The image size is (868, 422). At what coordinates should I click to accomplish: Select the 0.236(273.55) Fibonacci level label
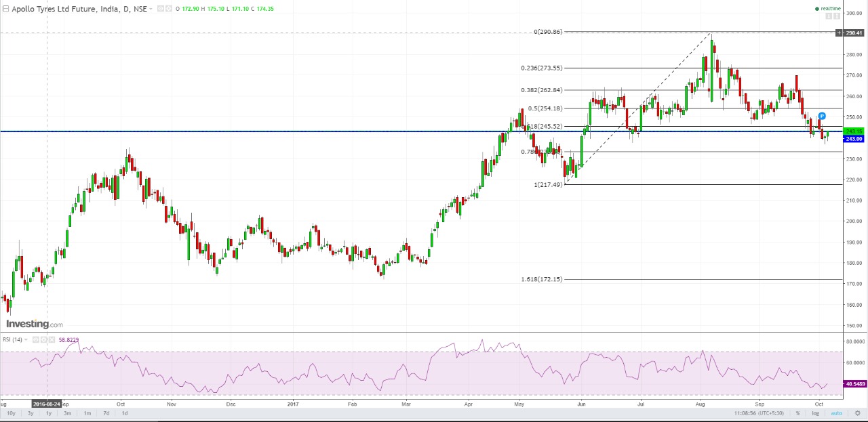tap(541, 68)
